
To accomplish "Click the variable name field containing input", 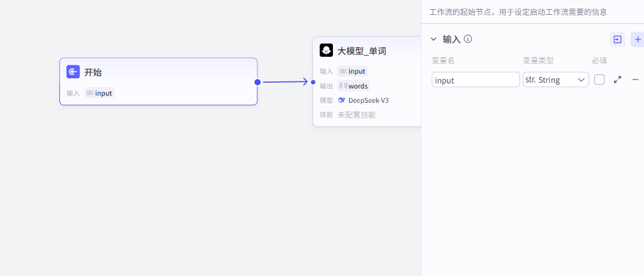I will (x=476, y=80).
